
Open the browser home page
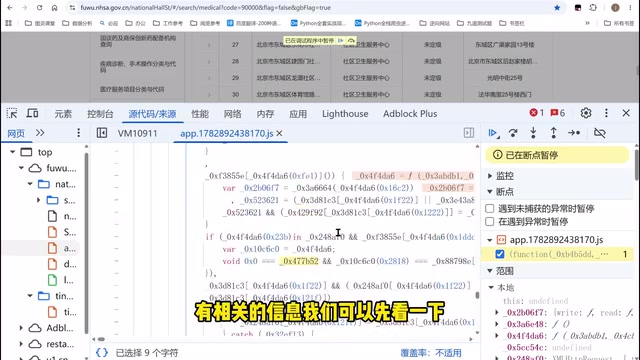click(x=54, y=8)
